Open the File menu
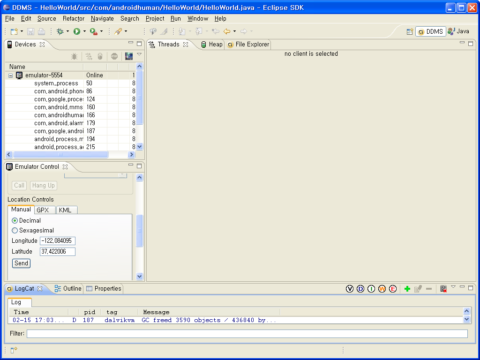The height and width of the screenshot is (360, 480). pos(10,19)
